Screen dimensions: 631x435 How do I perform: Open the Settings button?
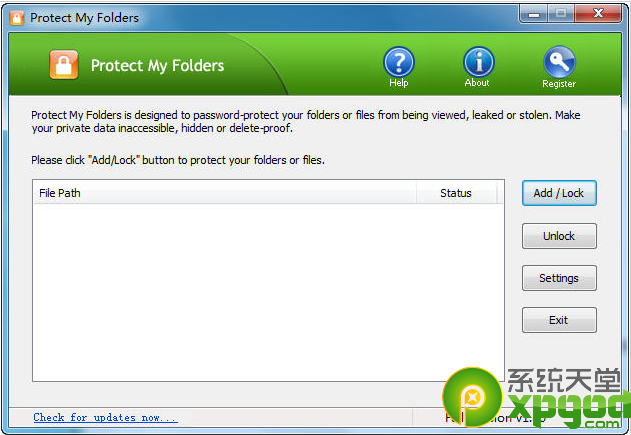point(559,278)
